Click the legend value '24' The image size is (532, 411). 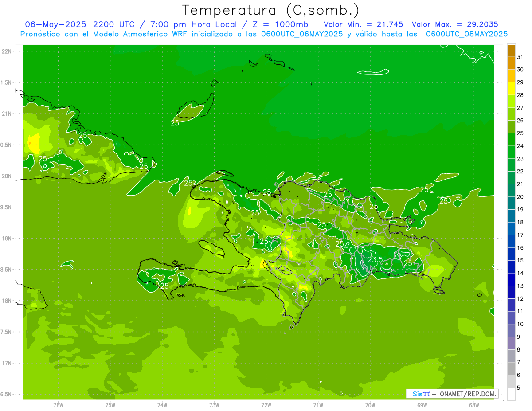(520, 146)
